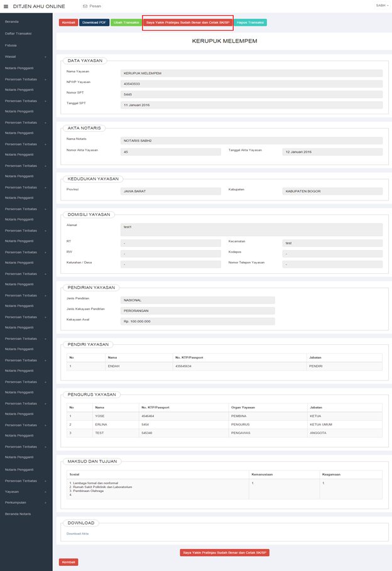Image resolution: width=392 pixels, height=571 pixels.
Task: Open the SABH user dropdown
Action: (x=381, y=6)
